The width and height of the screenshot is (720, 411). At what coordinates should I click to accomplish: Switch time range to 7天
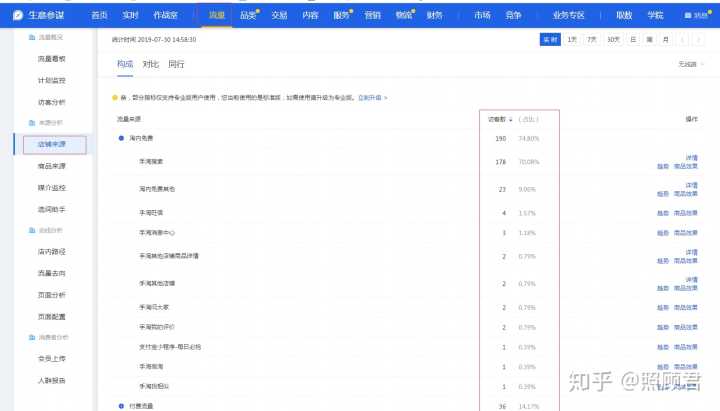pos(593,39)
